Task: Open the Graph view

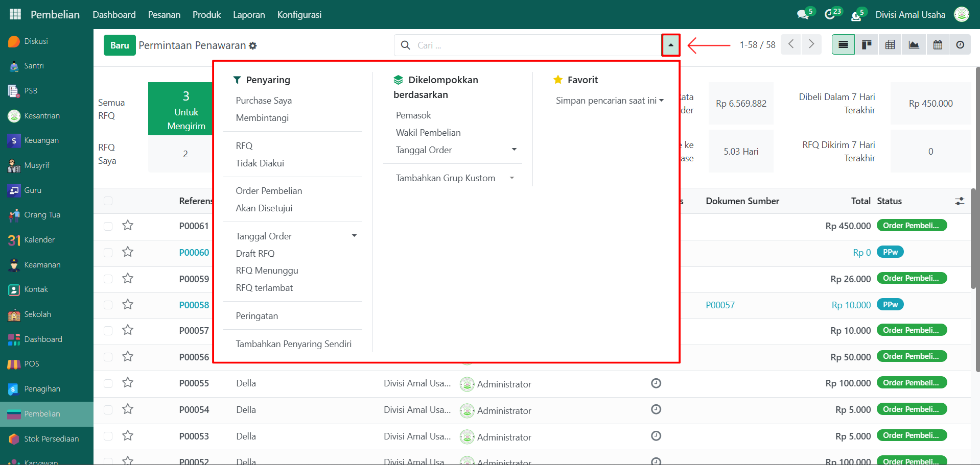Action: point(914,45)
